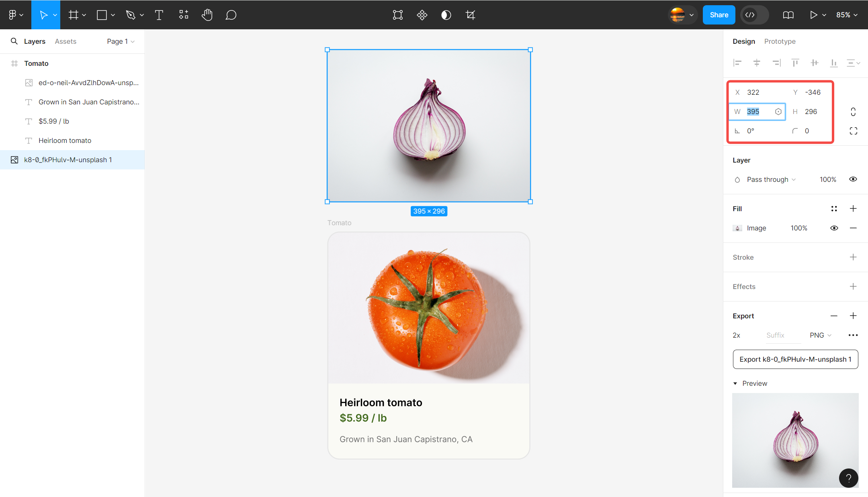Click the Share button

click(718, 15)
